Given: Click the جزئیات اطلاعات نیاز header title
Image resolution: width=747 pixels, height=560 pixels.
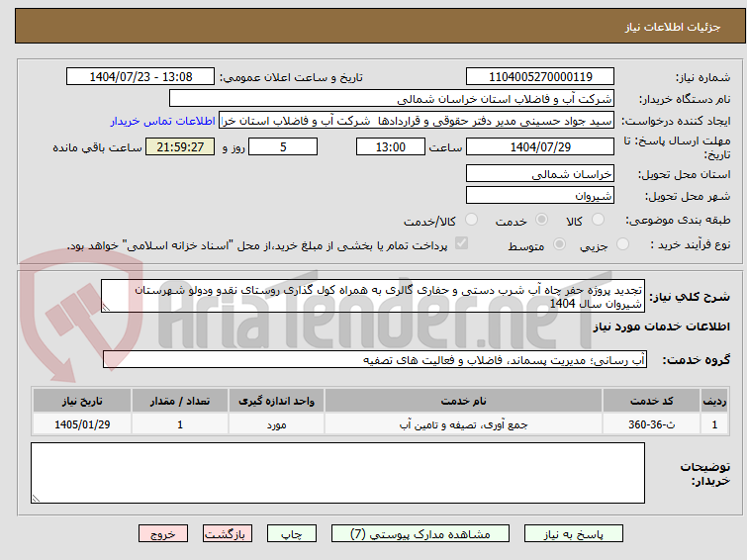Looking at the screenshot, I should (x=673, y=27).
